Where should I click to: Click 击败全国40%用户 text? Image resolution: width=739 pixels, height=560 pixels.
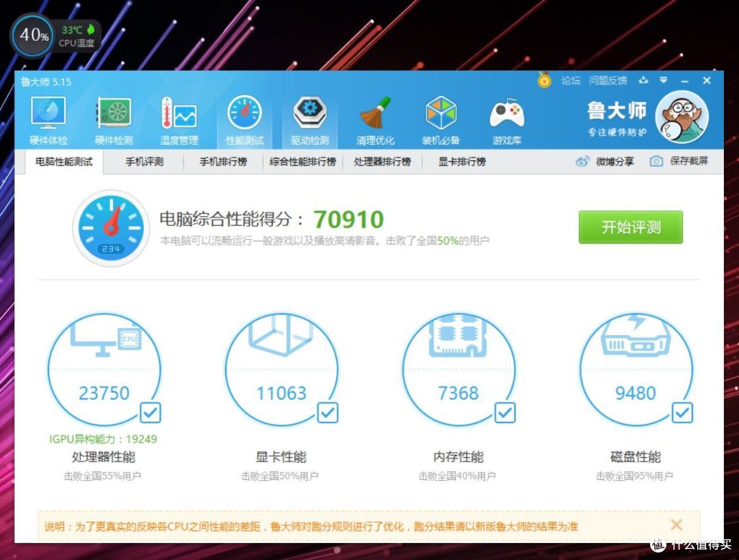coord(457,476)
